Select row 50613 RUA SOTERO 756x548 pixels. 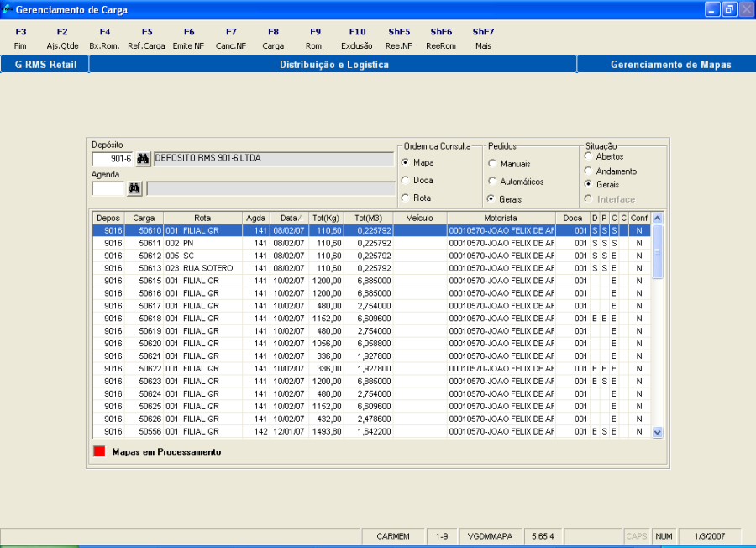[371, 268]
